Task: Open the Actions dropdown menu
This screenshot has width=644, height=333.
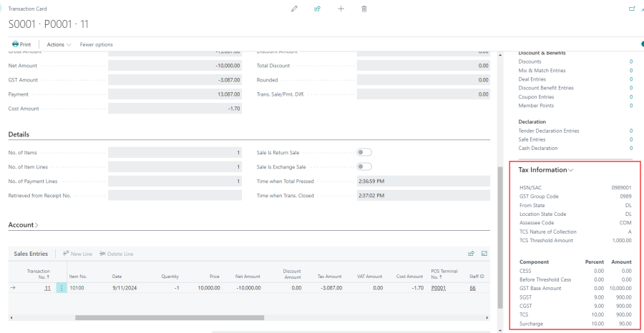Action: point(59,44)
